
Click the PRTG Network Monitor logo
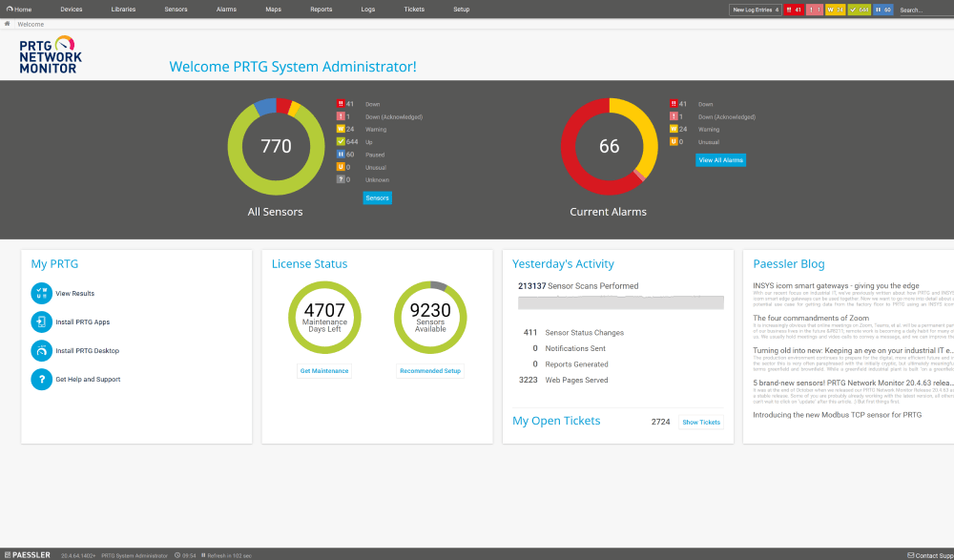(x=51, y=54)
